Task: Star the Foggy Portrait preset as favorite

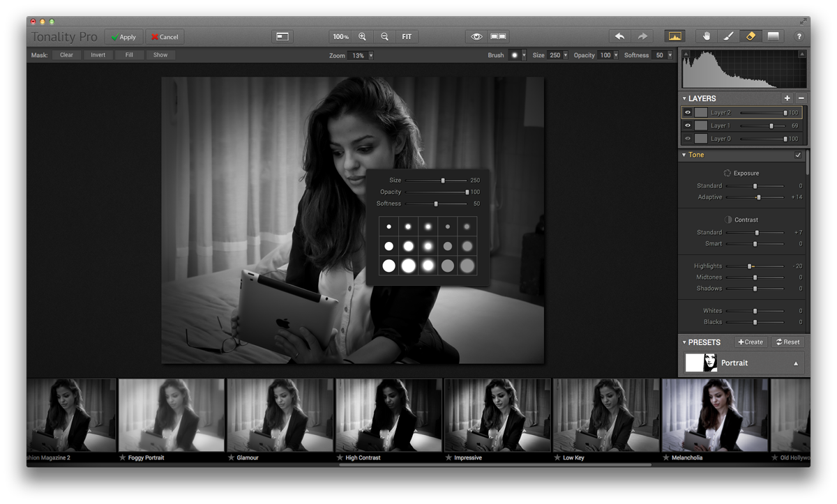Action: coord(123,458)
